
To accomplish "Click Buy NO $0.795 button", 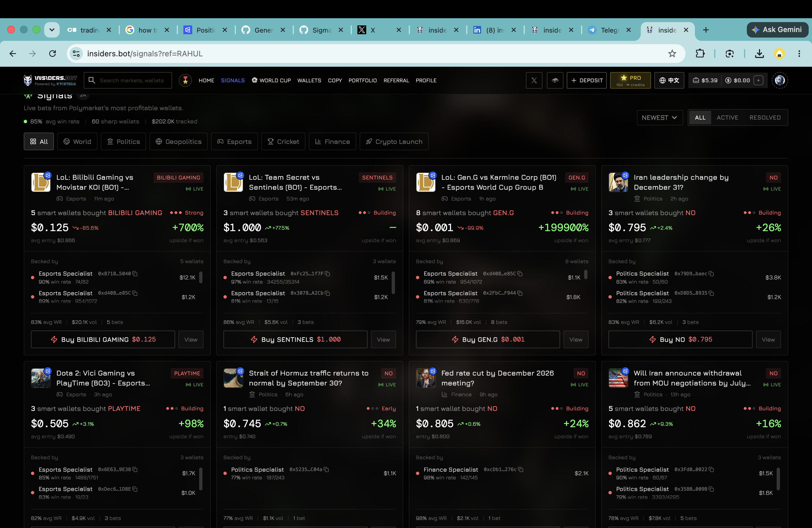I will tap(680, 339).
